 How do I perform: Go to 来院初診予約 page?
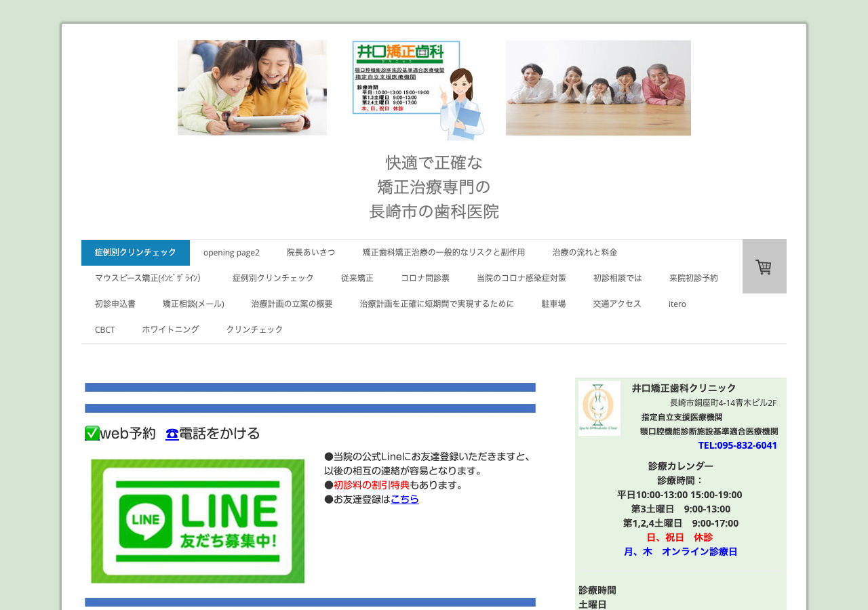pyautogui.click(x=694, y=278)
